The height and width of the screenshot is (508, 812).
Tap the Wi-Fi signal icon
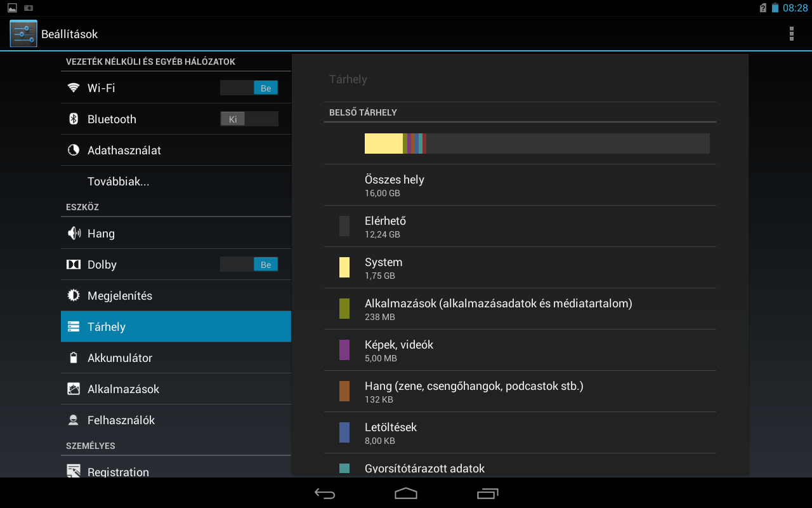[74, 88]
